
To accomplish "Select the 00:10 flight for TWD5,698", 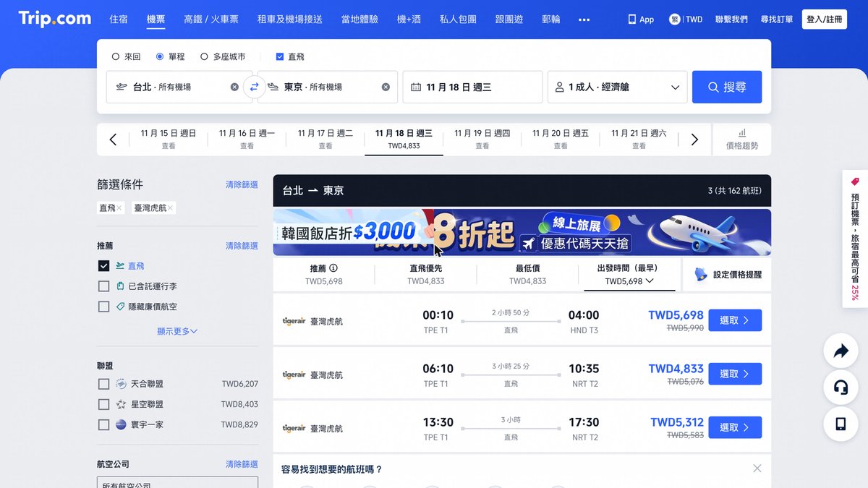I will coord(735,320).
